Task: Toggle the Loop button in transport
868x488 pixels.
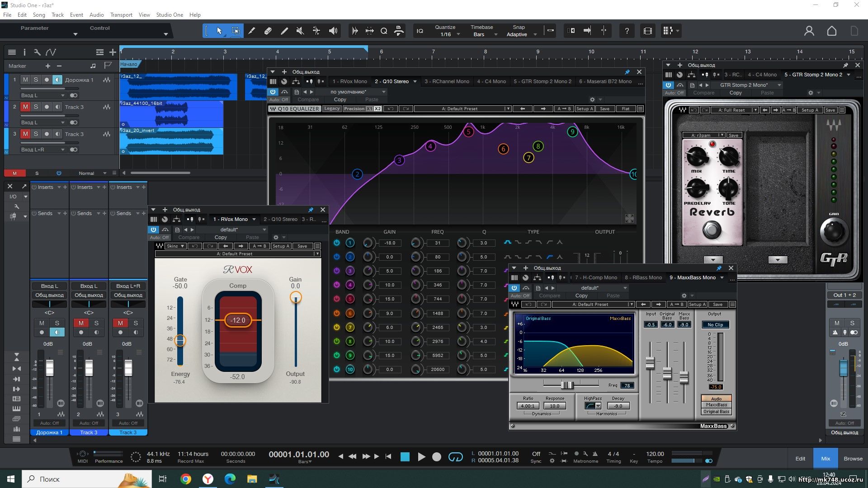Action: pyautogui.click(x=455, y=457)
